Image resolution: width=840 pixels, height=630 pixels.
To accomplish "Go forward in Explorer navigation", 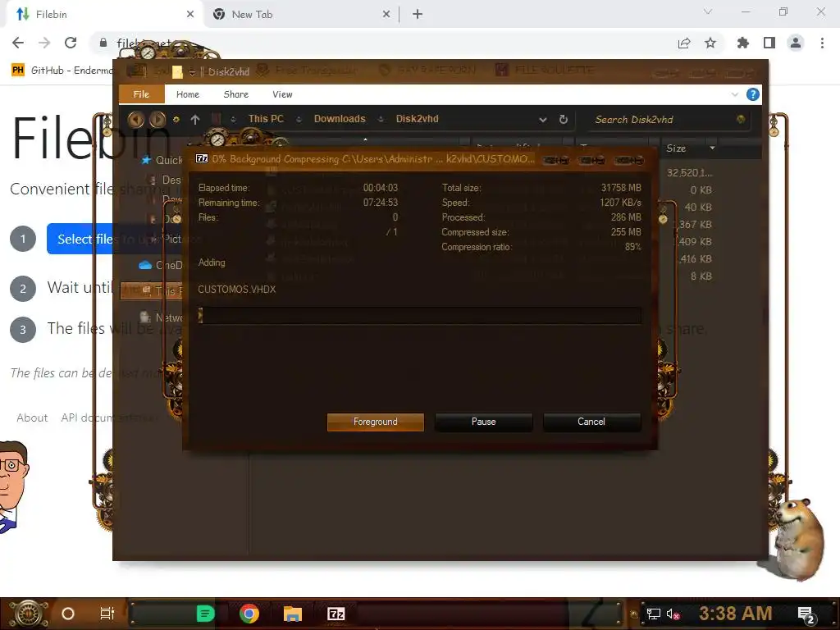I will pos(157,119).
